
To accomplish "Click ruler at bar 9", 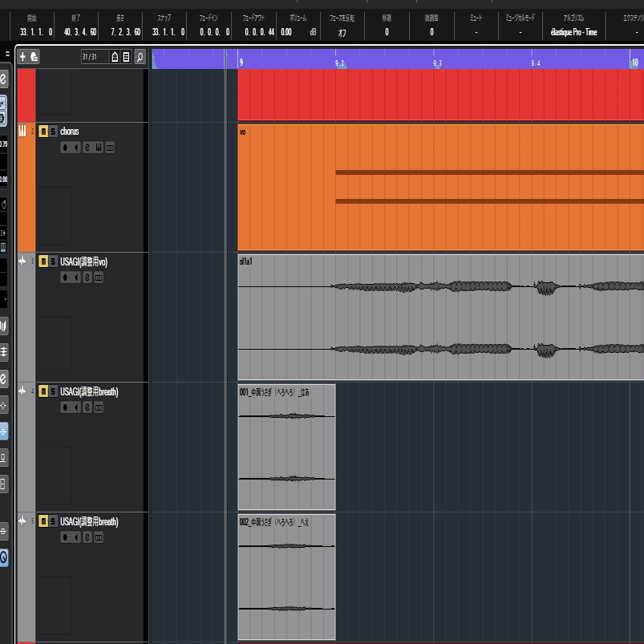I will click(x=241, y=63).
